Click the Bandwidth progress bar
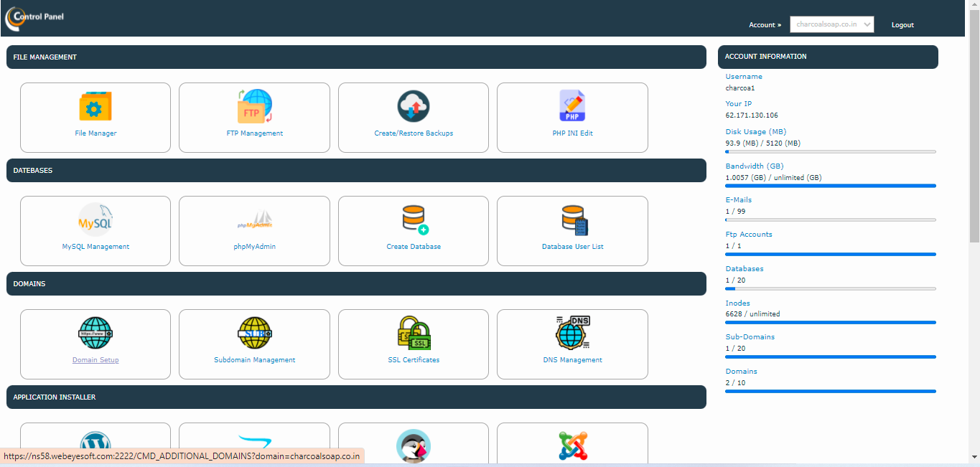The width and height of the screenshot is (980, 467). [x=831, y=186]
